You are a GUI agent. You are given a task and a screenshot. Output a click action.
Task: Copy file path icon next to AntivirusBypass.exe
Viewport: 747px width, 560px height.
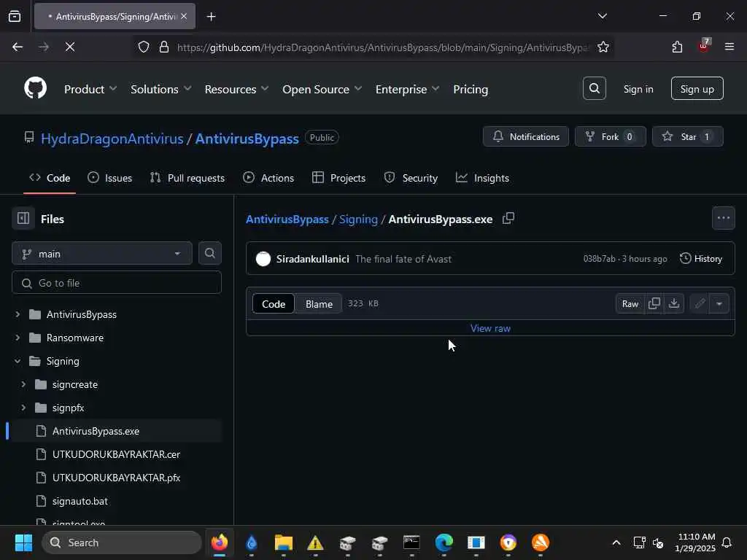508,219
